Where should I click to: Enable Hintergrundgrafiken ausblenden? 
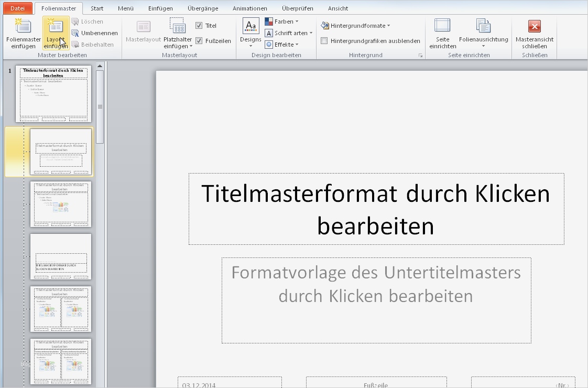[x=324, y=40]
